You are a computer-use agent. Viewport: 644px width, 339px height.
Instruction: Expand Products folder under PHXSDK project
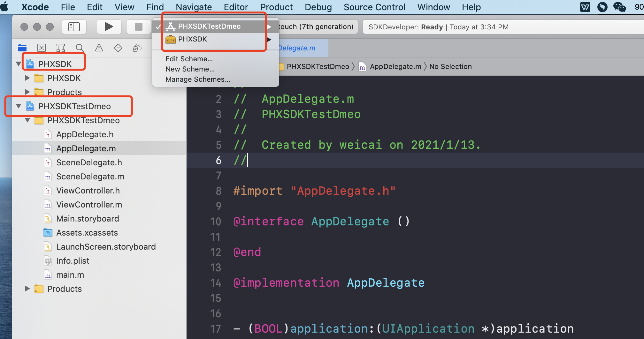27,92
